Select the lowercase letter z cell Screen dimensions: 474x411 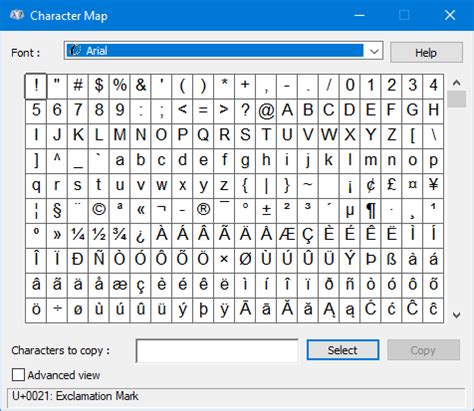pyautogui.click(x=224, y=185)
